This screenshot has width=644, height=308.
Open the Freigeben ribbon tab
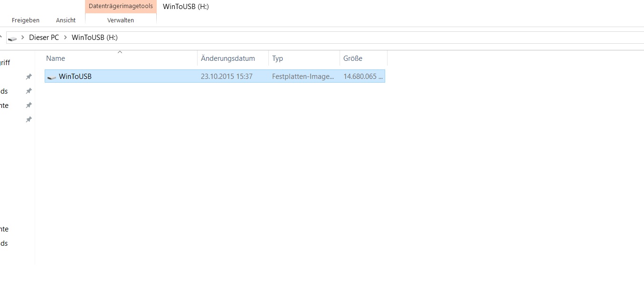coord(26,20)
